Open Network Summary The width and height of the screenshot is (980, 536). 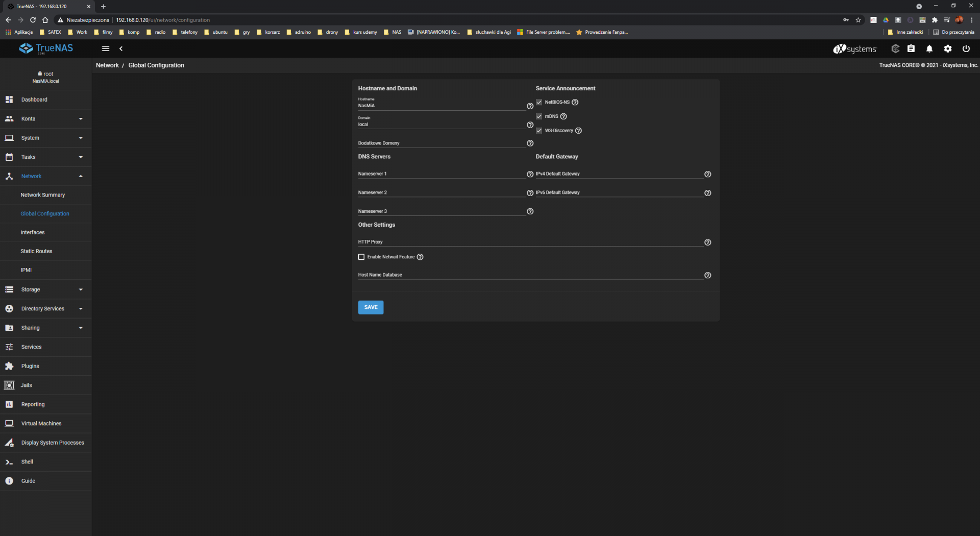click(46, 195)
